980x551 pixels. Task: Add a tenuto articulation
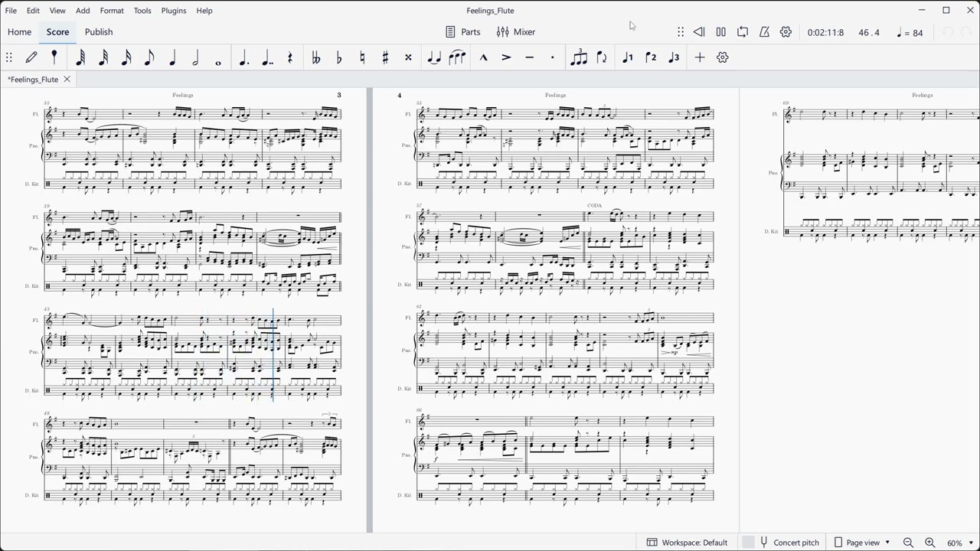click(529, 57)
